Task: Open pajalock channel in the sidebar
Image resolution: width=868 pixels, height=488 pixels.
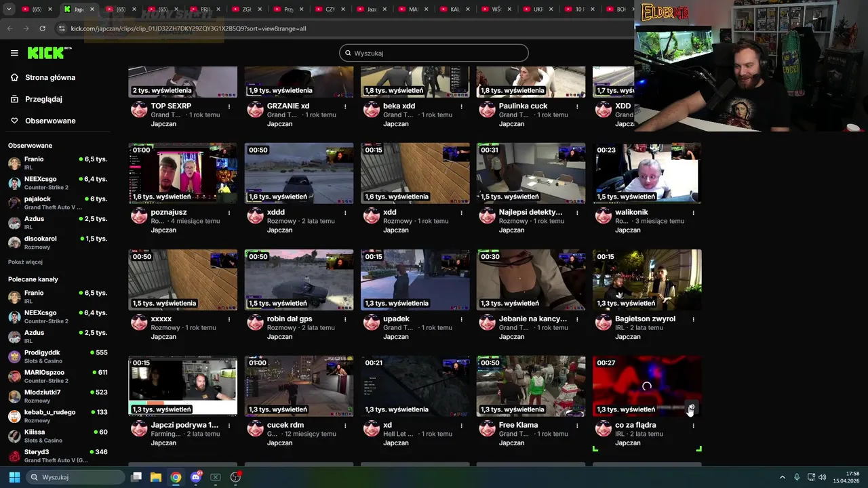Action: 58,203
